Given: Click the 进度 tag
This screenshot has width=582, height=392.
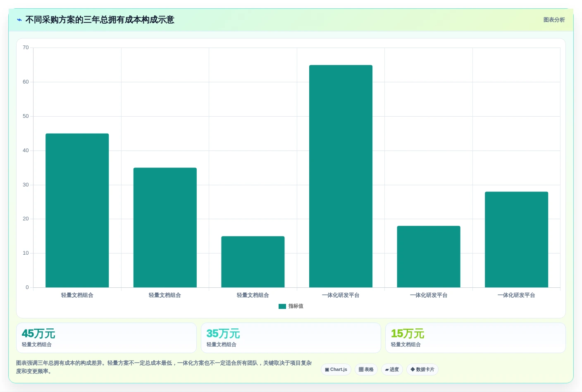Looking at the screenshot, I should [392, 370].
